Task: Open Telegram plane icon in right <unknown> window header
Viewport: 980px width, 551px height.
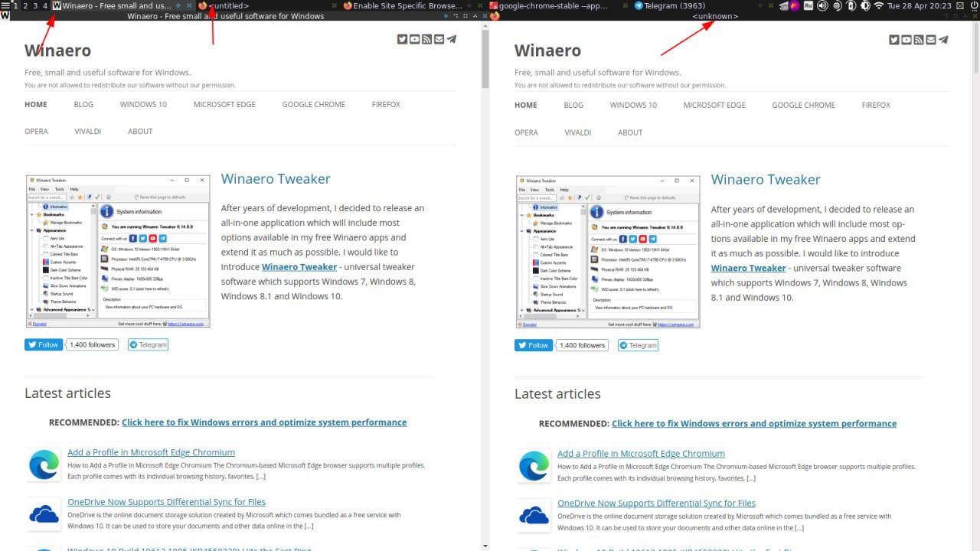Action: click(x=942, y=40)
